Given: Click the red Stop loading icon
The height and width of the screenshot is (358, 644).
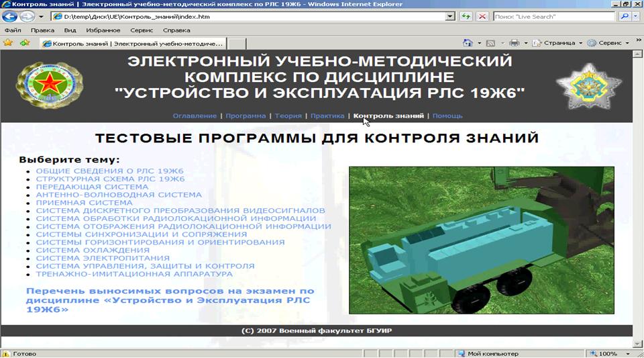Looking at the screenshot, I should coord(481,16).
